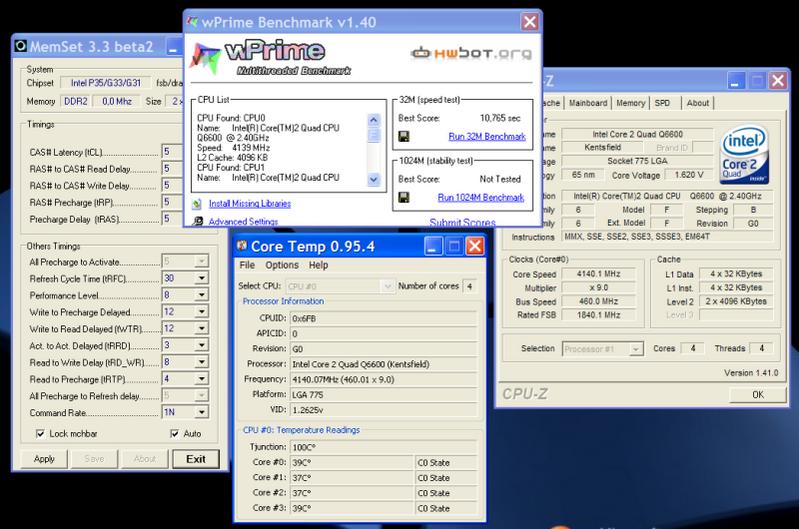799x529 pixels.
Task: Open the Select CPU dropdown in Core Temp
Action: [387, 286]
